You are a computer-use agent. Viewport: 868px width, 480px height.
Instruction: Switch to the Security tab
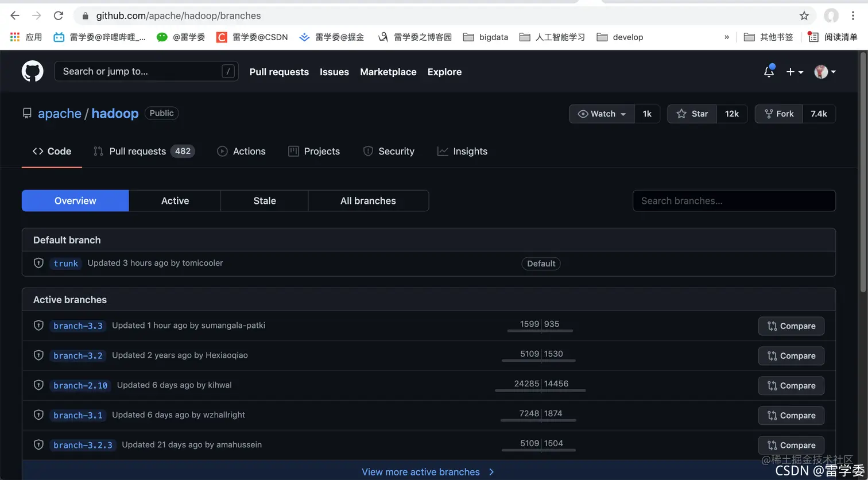coord(389,152)
